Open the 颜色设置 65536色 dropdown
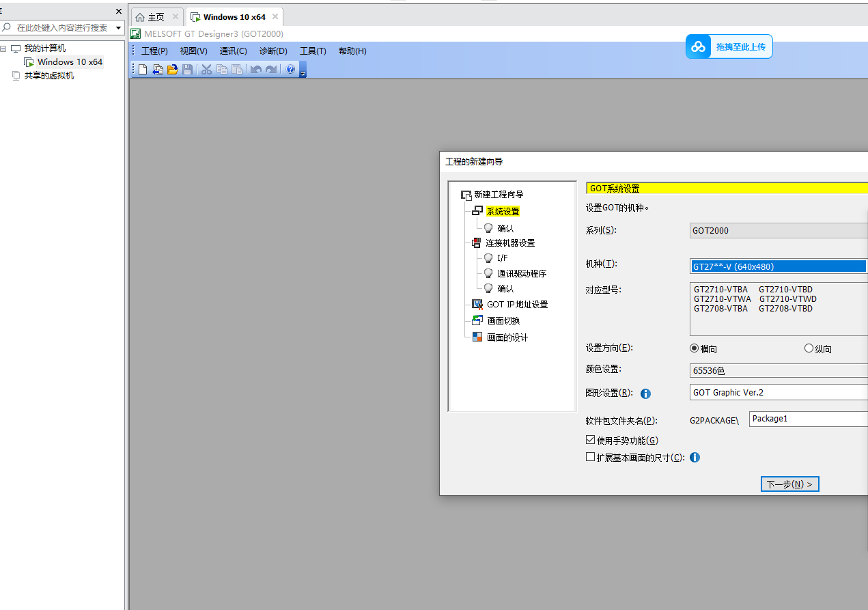This screenshot has height=610, width=868. point(779,371)
